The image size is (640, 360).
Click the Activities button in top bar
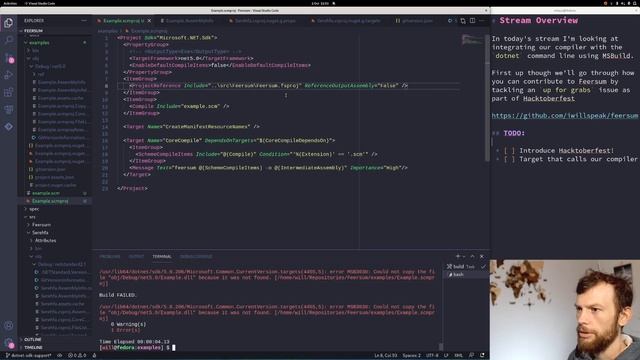tap(10, 3)
